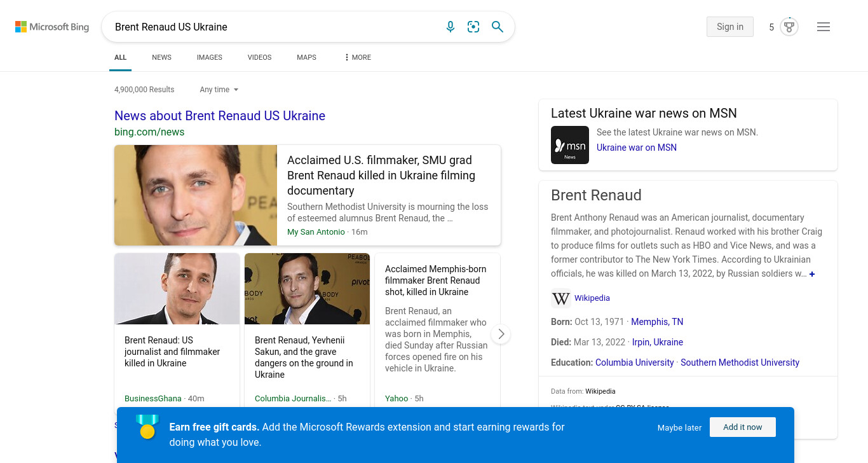Click the Rewards medal icon in banner

click(x=147, y=427)
